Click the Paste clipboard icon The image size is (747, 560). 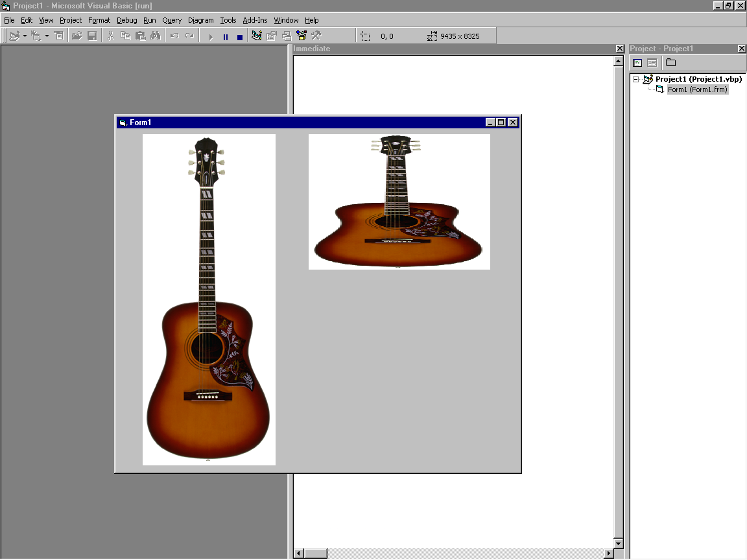pyautogui.click(x=141, y=36)
